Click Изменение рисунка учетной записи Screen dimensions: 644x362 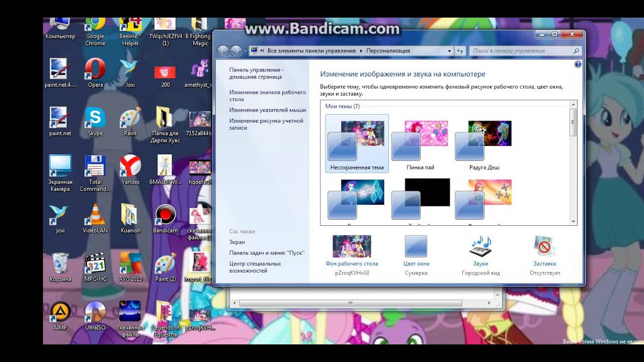[266, 124]
